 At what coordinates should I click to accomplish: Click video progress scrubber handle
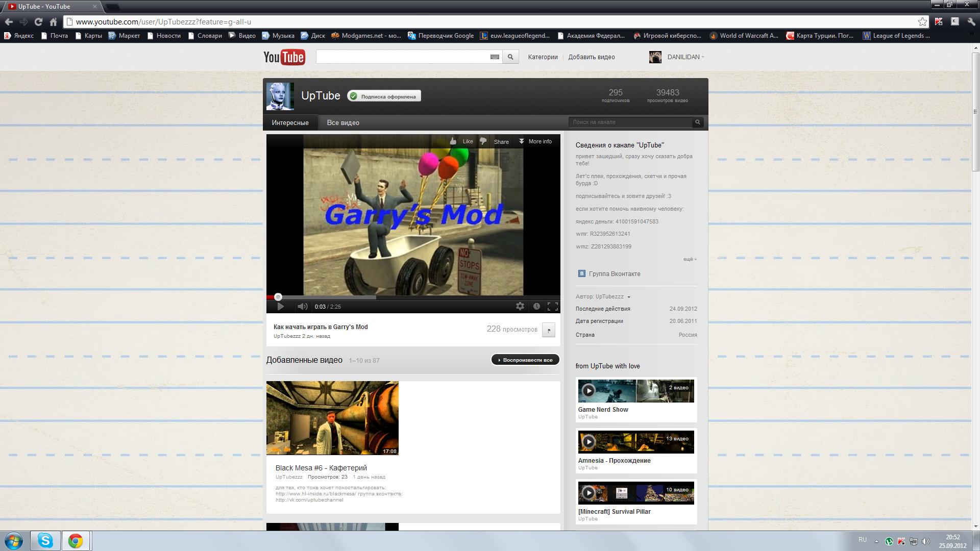(x=278, y=297)
